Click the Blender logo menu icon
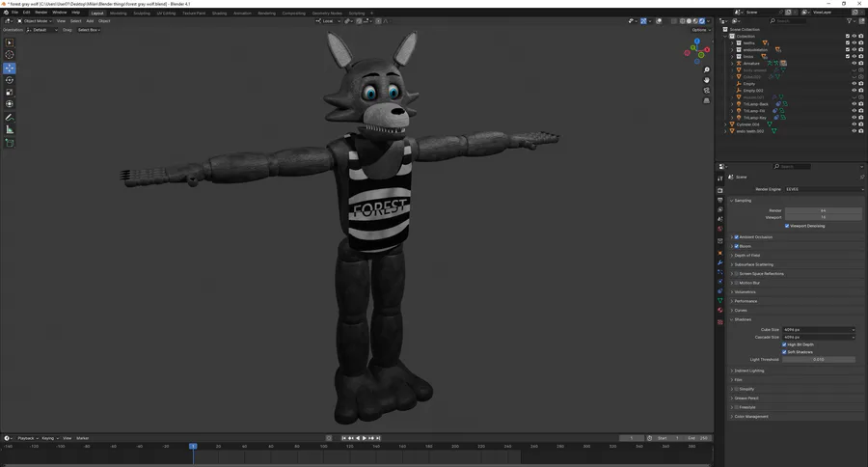Screen dimensions: 868x467 pyautogui.click(x=6, y=13)
